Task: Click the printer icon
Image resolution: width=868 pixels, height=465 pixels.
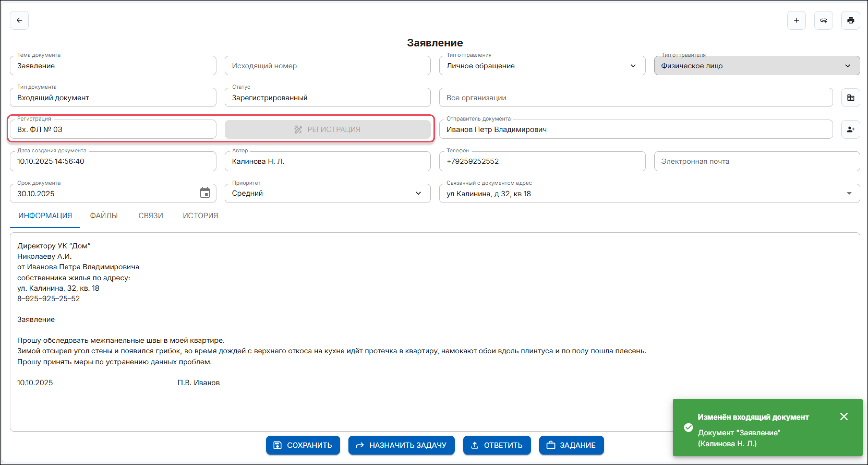Action: pos(850,21)
